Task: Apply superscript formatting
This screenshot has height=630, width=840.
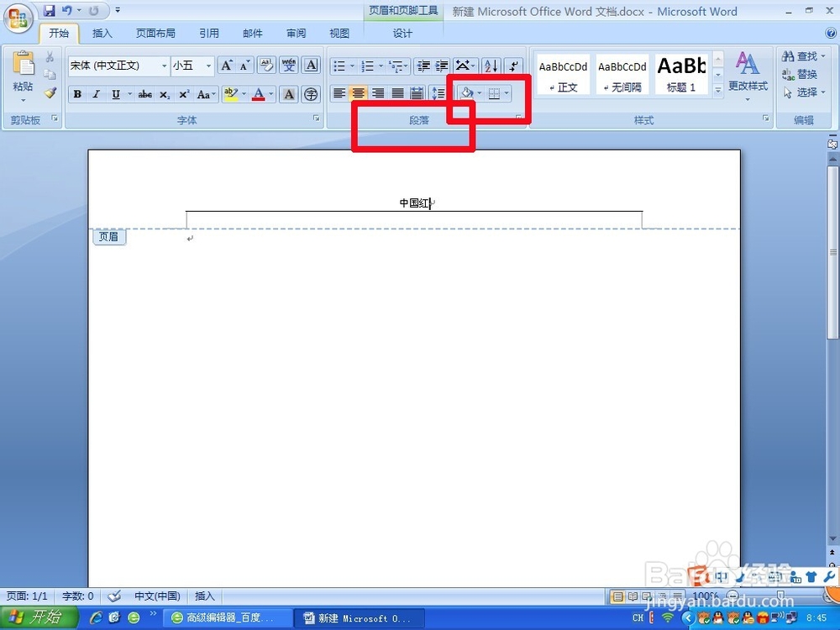Action: tap(184, 94)
